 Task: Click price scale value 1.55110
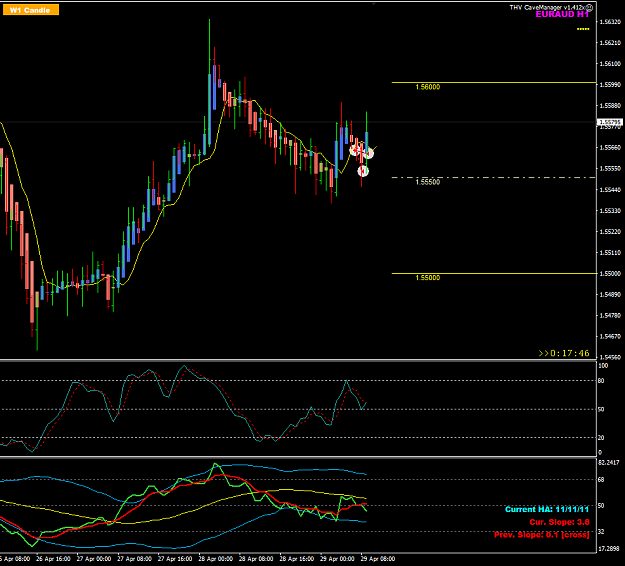tap(610, 253)
